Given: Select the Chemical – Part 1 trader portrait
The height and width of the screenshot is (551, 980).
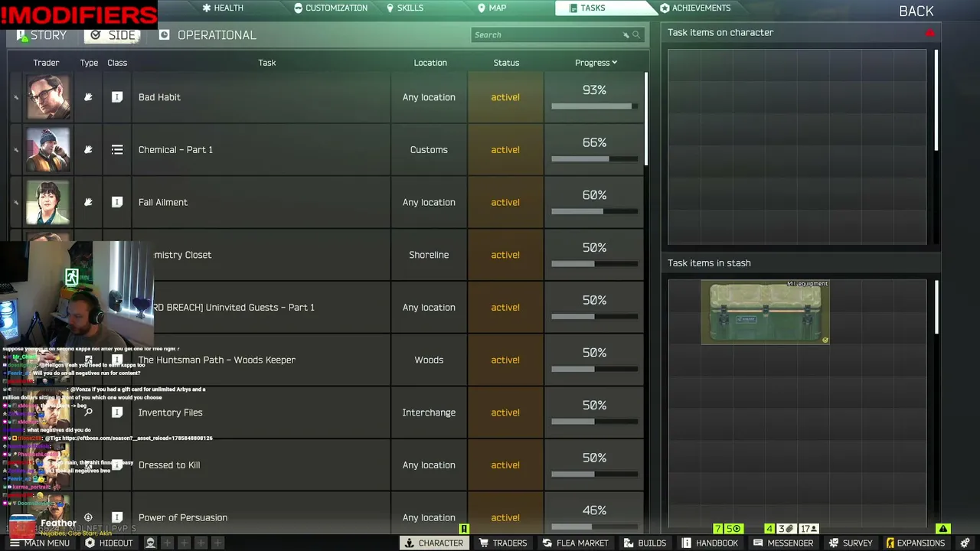Looking at the screenshot, I should click(47, 150).
